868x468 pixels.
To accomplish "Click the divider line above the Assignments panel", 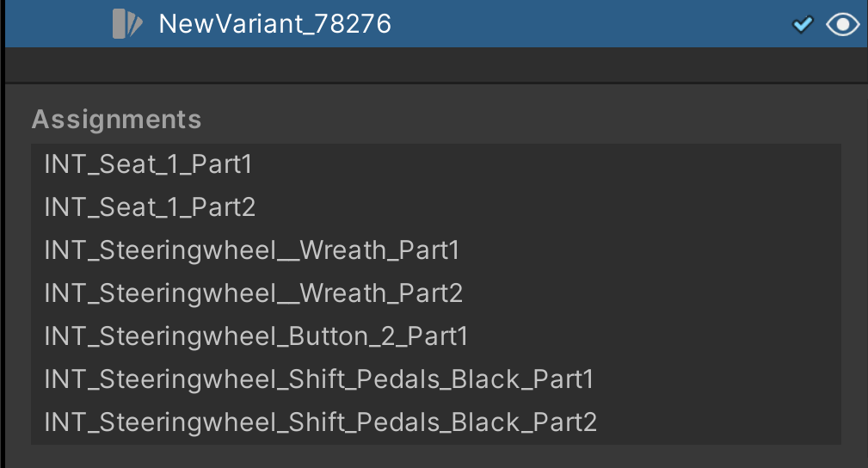I will pos(435,83).
